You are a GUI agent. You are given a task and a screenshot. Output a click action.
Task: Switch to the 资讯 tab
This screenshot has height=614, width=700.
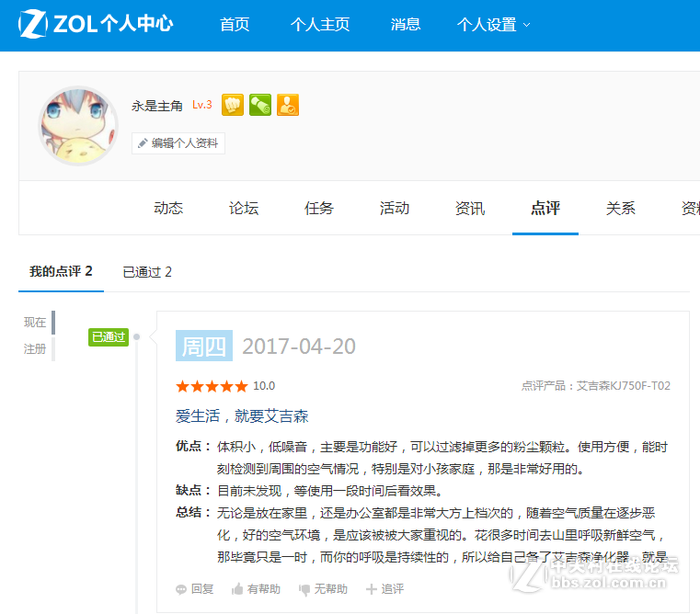tap(470, 208)
